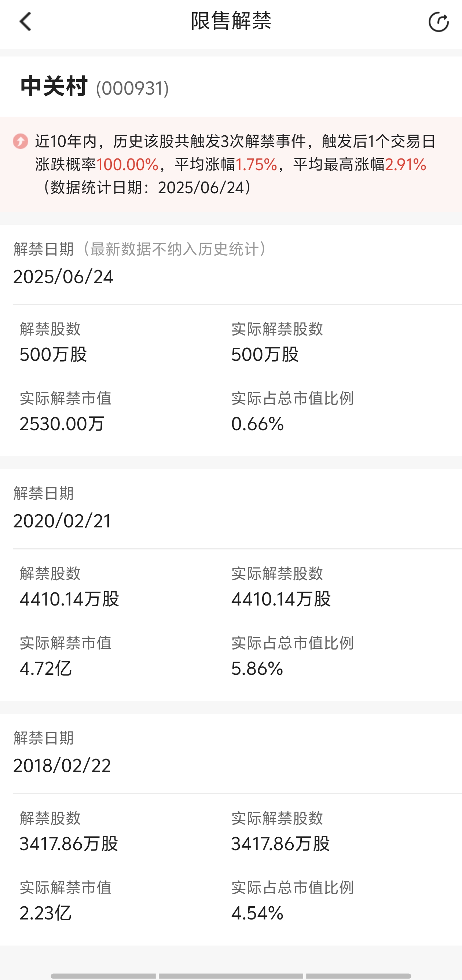
Task: Tap the 限售解禁 page title
Action: coord(231,21)
